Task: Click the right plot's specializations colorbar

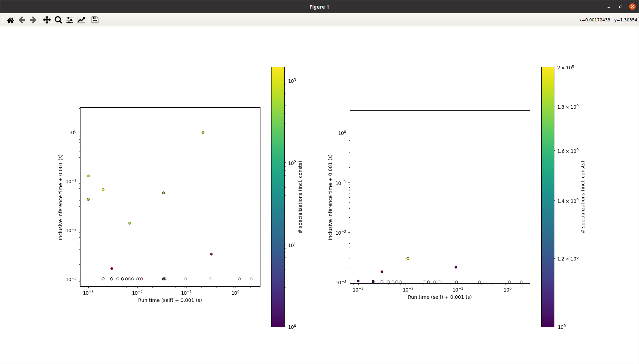Action: 547,197
